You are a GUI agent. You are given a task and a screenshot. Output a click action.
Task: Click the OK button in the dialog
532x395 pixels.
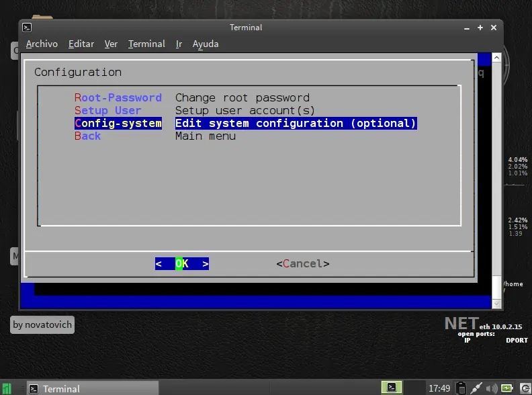pyautogui.click(x=182, y=264)
